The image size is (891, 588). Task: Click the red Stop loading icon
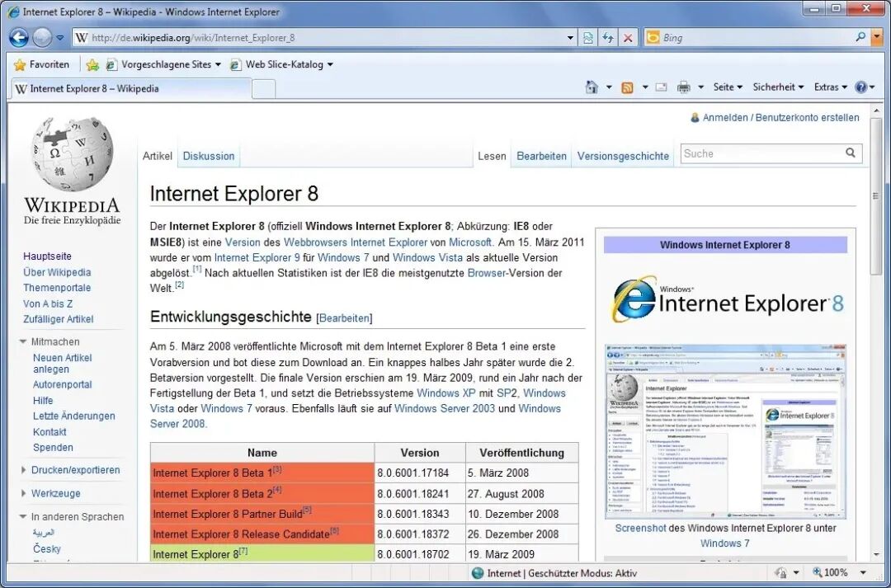[628, 38]
